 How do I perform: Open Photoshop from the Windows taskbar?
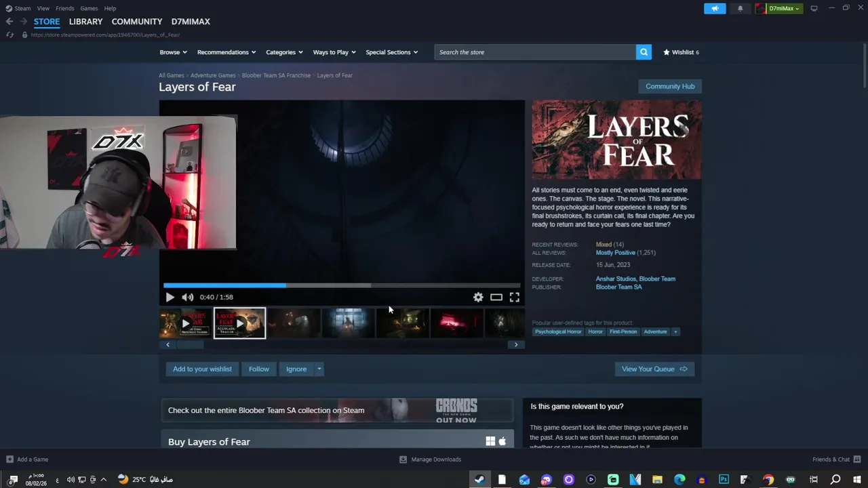724,479
